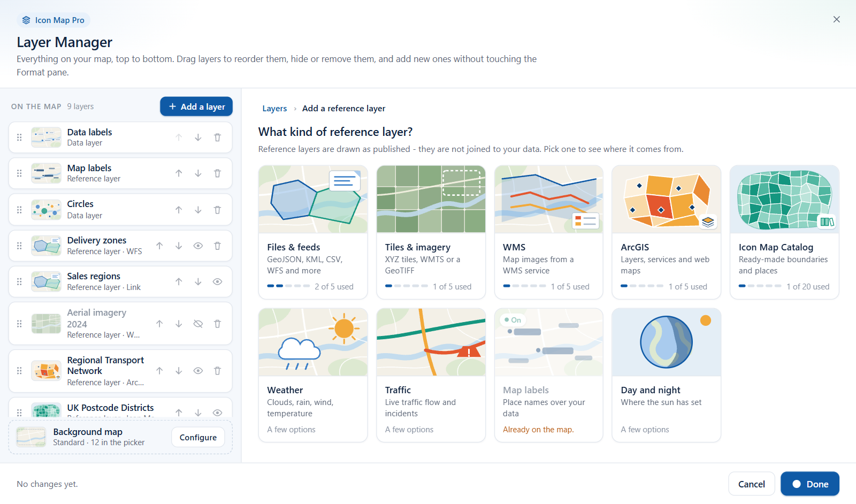The width and height of the screenshot is (856, 504).
Task: Select the Day and night card
Action: click(x=667, y=375)
